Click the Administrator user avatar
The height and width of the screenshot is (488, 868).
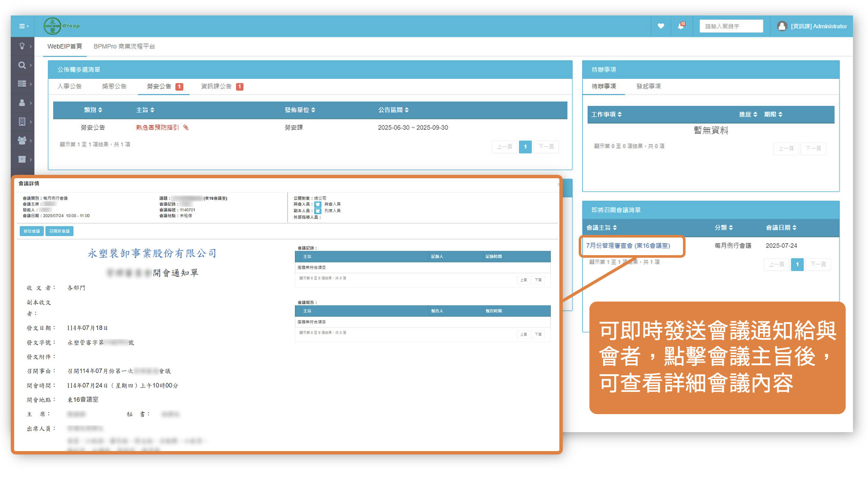[x=782, y=26]
